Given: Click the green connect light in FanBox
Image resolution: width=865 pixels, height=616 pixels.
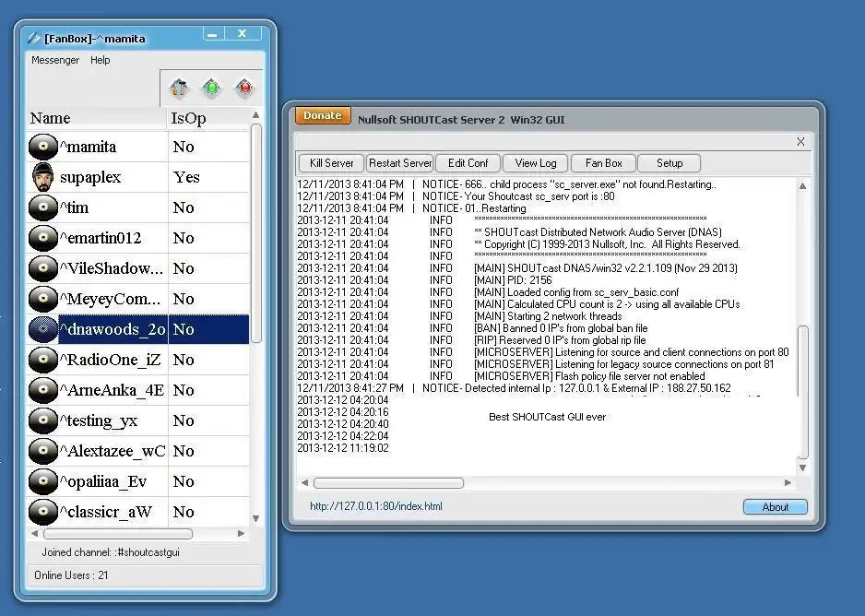Looking at the screenshot, I should 211,88.
